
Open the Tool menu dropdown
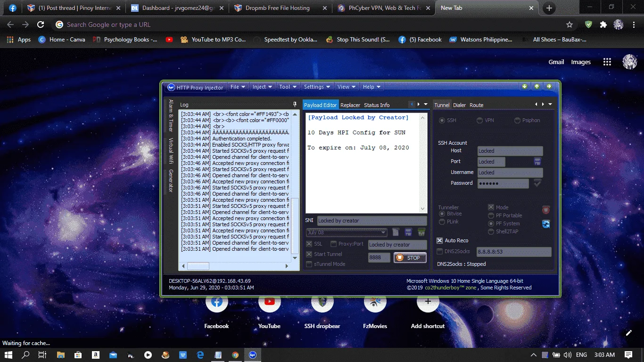[x=288, y=87]
